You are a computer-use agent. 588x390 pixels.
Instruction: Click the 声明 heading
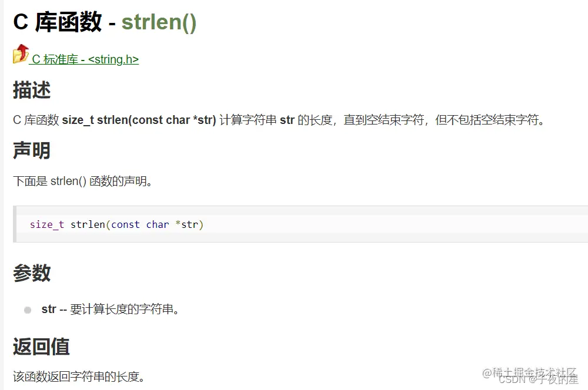tap(32, 150)
